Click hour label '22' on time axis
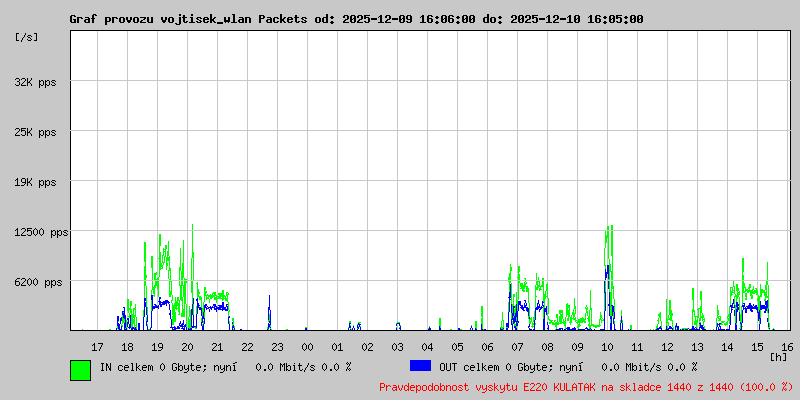 (x=247, y=347)
